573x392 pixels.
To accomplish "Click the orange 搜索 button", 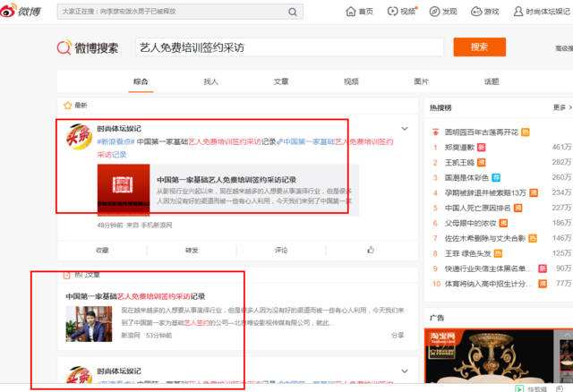I will point(480,47).
